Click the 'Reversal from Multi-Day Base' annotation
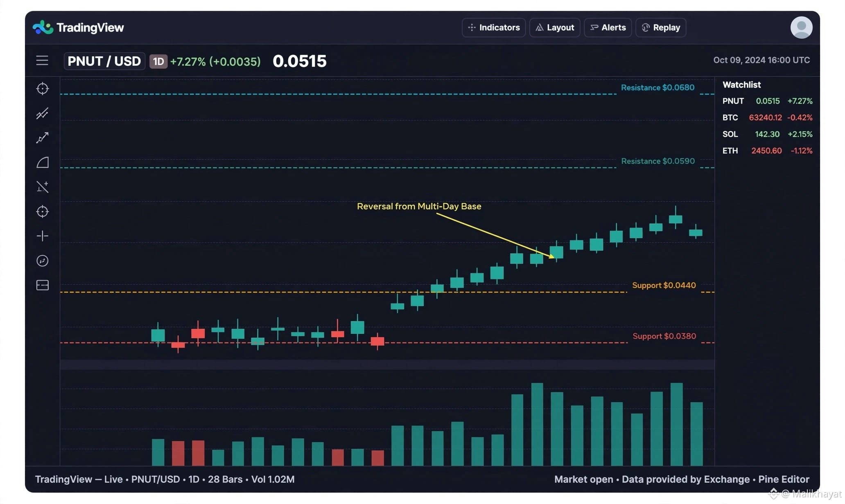Viewport: 845px width, 504px height. tap(419, 206)
